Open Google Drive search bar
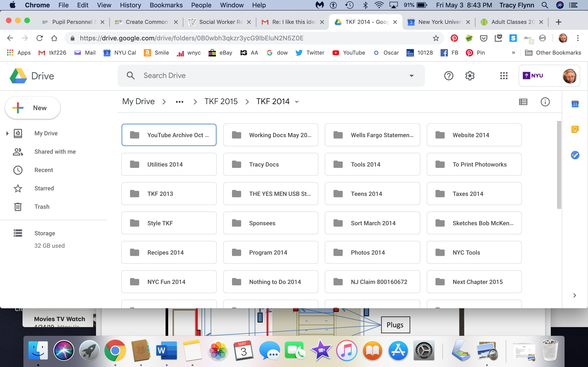 (271, 75)
